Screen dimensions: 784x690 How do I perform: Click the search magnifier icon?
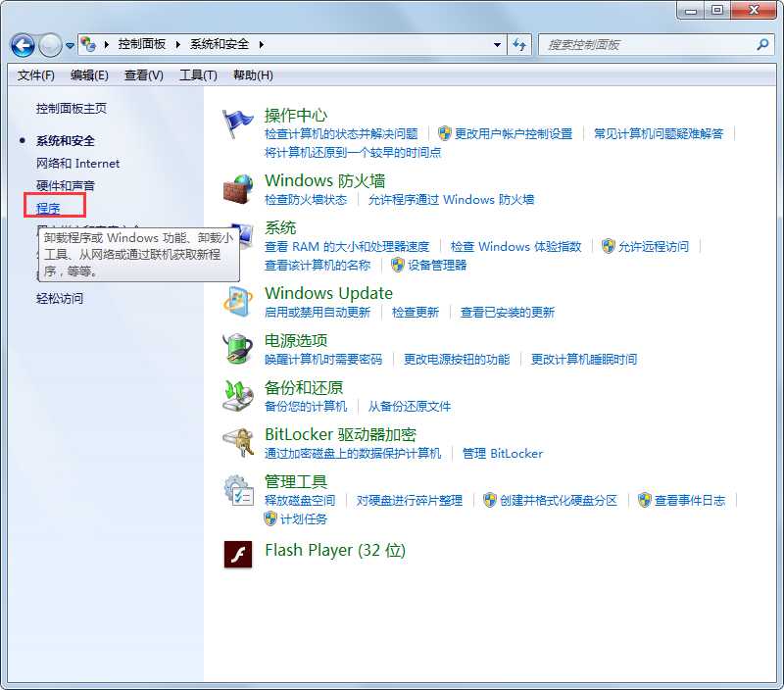(760, 45)
